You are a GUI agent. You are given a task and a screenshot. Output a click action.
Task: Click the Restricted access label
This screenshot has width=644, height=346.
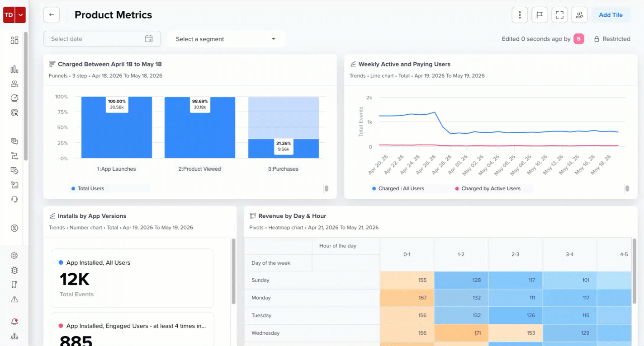pos(612,39)
